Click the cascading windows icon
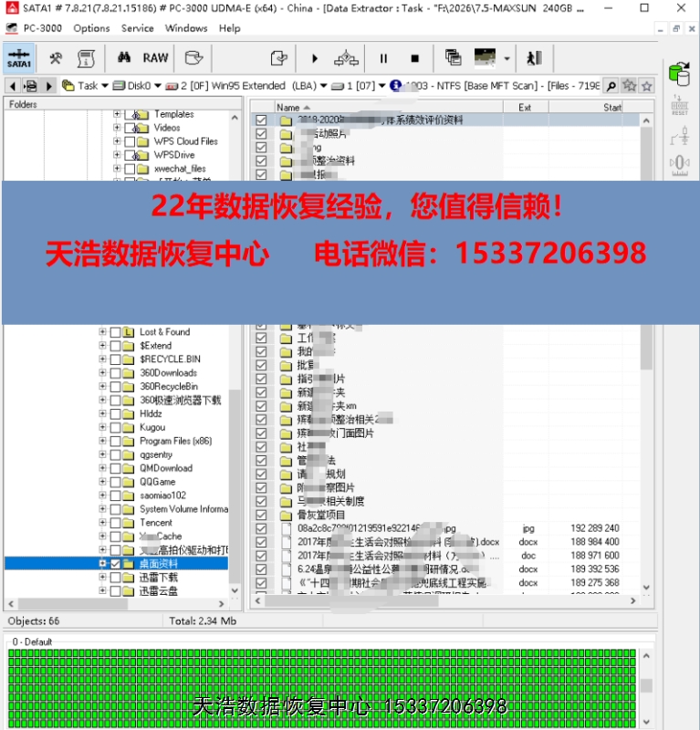Screen dimensions: 700x730 (x=453, y=57)
